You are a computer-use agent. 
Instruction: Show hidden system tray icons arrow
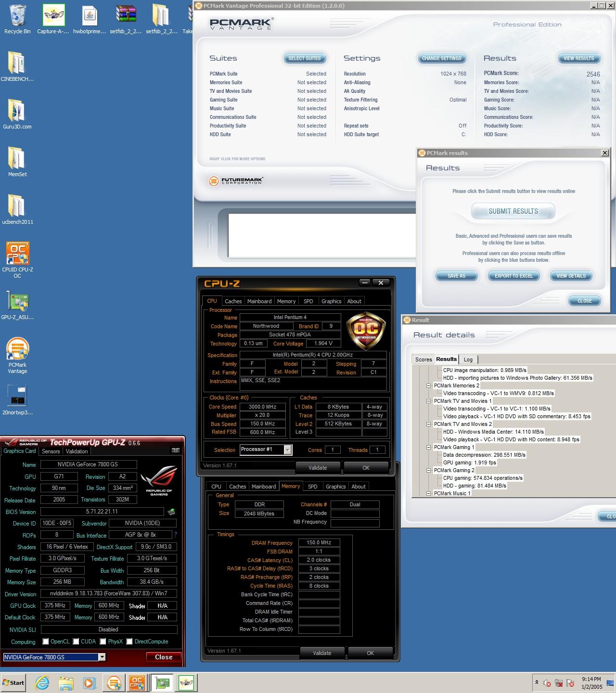[537, 682]
